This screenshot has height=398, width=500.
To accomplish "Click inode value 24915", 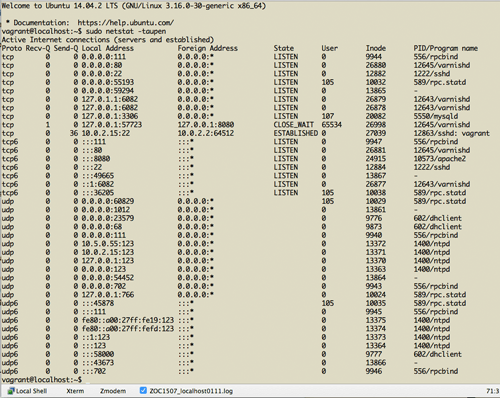I will [x=376, y=159].
